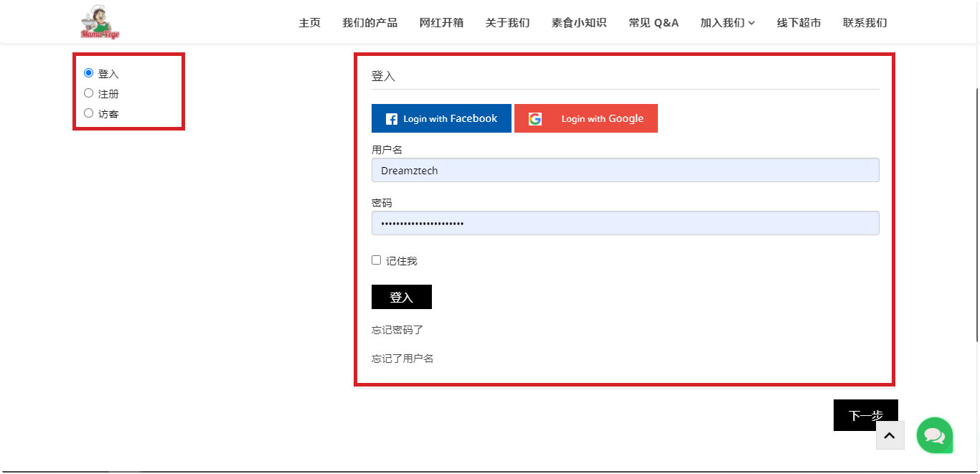This screenshot has height=474, width=980.
Task: Click Login with Google button
Action: click(585, 119)
